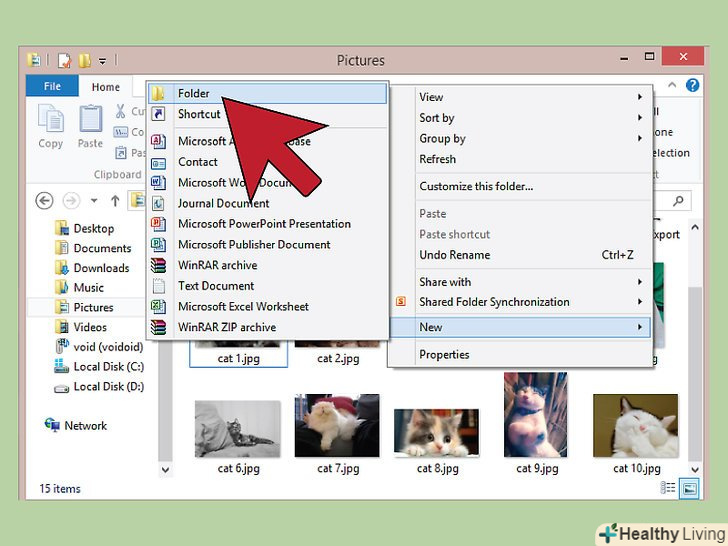This screenshot has width=728, height=546.
Task: Go up one folder level
Action: [115, 201]
